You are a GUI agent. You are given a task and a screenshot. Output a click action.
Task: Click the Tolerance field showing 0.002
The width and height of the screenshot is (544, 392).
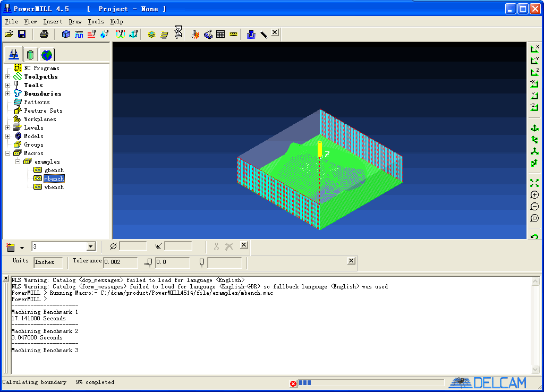121,262
